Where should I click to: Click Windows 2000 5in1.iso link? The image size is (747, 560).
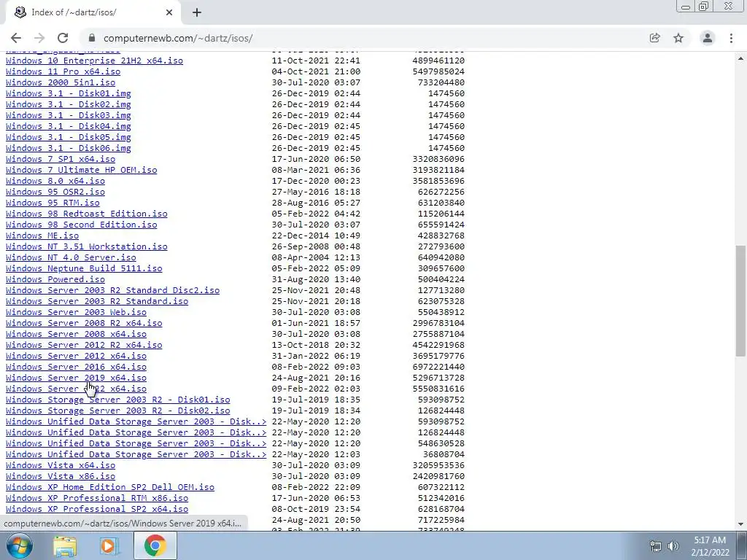pos(61,82)
